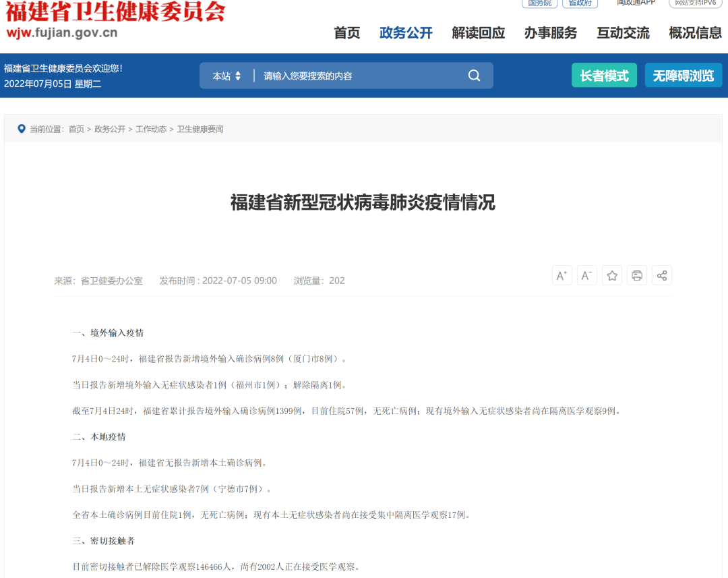Open the 互动交流 navigation menu
Viewport: 728px width, 578px height.
click(x=623, y=33)
